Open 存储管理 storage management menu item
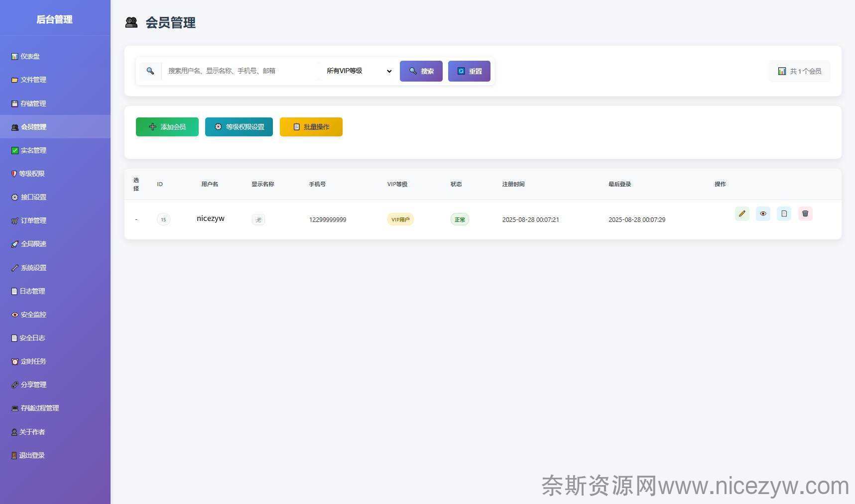Image resolution: width=855 pixels, height=504 pixels. [x=33, y=103]
